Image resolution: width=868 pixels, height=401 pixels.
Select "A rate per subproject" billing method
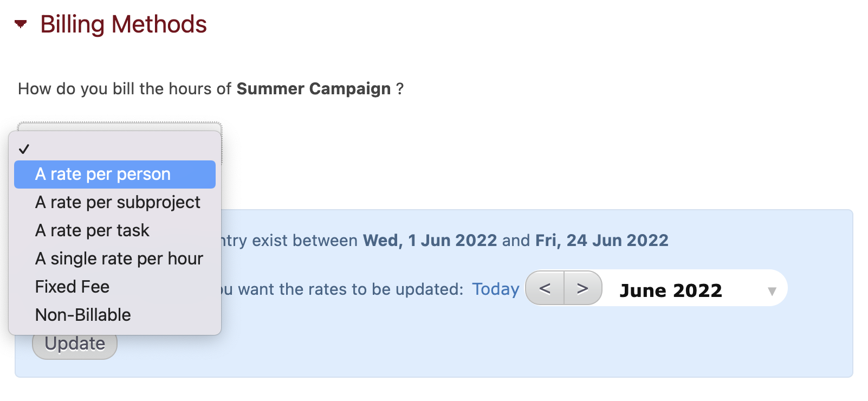pos(117,202)
